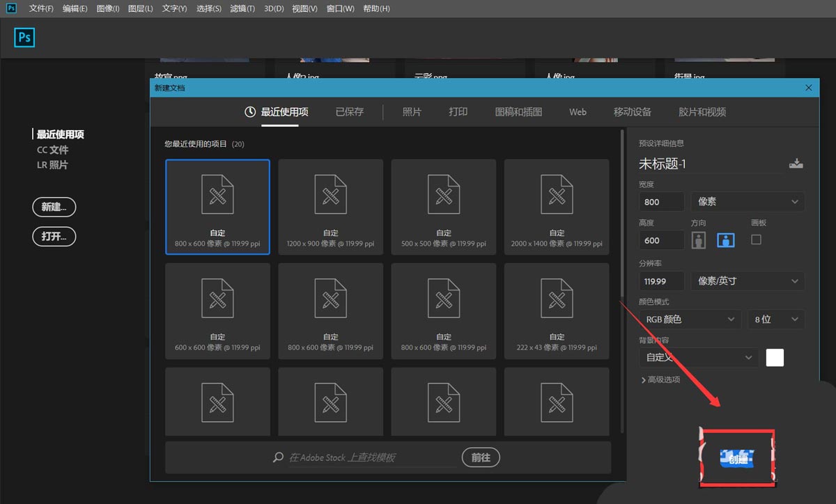This screenshot has width=836, height=504.
Task: Expand the 高级选项 section
Action: [x=660, y=379]
